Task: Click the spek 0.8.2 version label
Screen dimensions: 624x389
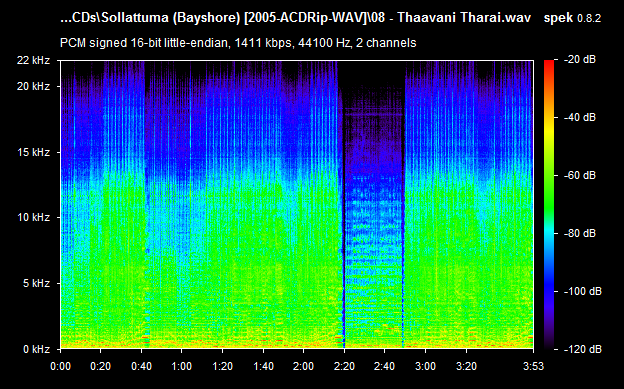Action: point(572,18)
